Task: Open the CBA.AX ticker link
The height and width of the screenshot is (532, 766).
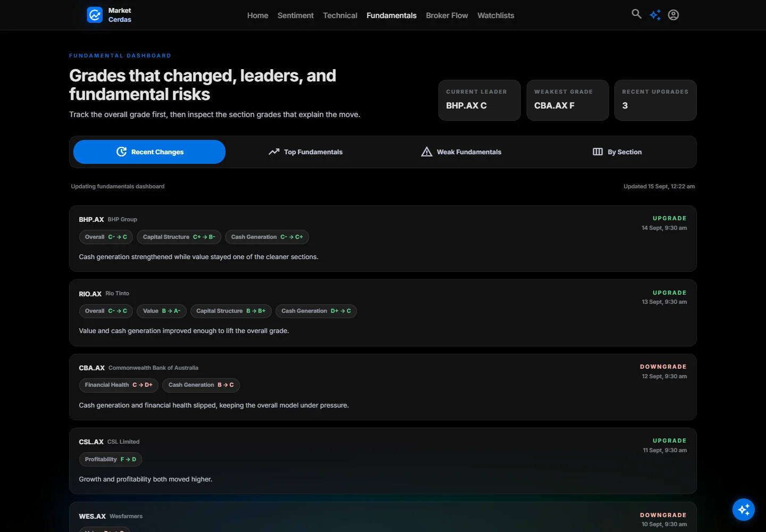Action: 91,368
